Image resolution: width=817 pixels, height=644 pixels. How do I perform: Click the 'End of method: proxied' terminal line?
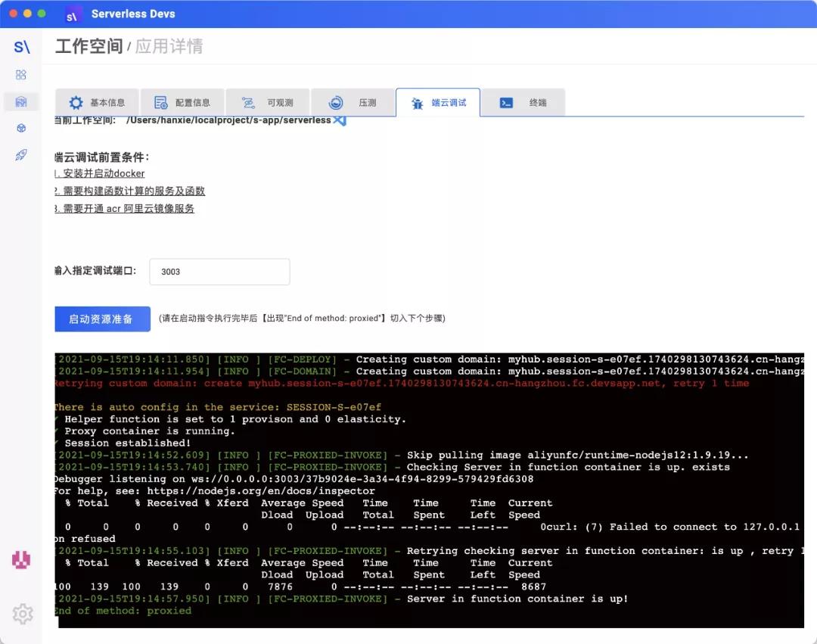tap(123, 611)
